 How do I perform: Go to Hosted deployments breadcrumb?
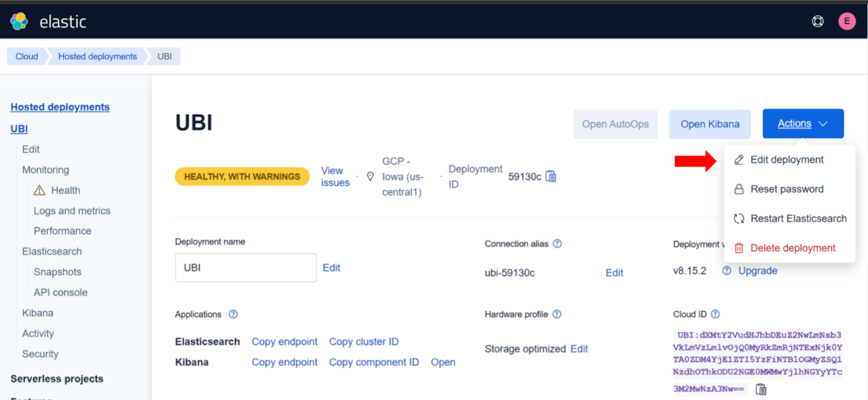coord(98,56)
